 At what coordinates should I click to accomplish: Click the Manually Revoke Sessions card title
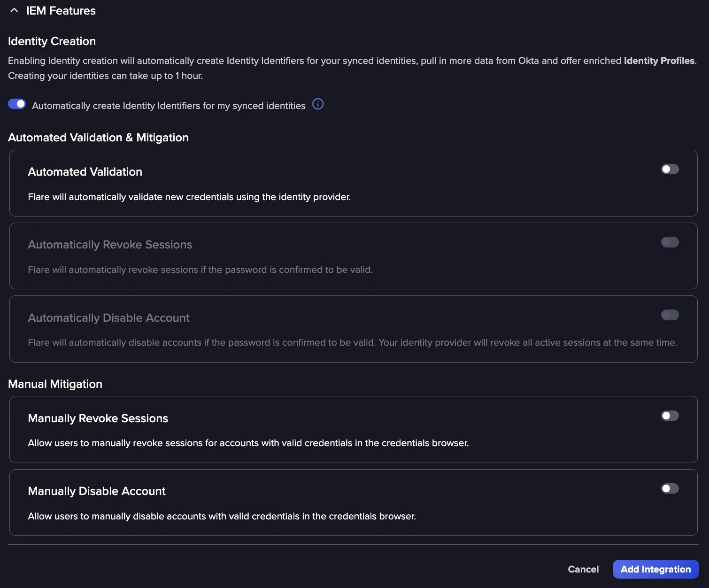98,418
